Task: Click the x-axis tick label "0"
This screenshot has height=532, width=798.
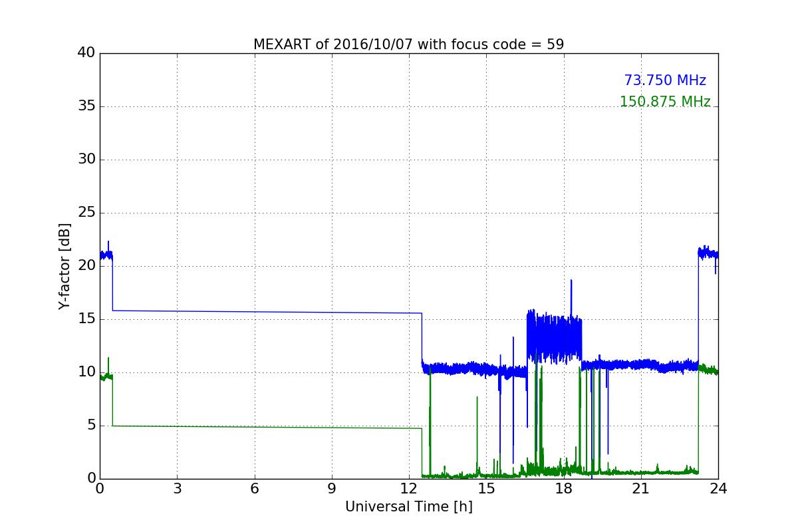Action: click(100, 488)
